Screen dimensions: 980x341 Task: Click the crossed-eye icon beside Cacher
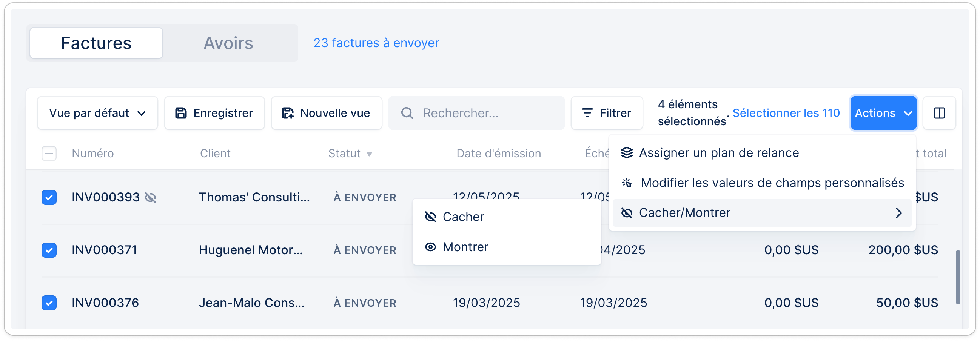(x=430, y=217)
